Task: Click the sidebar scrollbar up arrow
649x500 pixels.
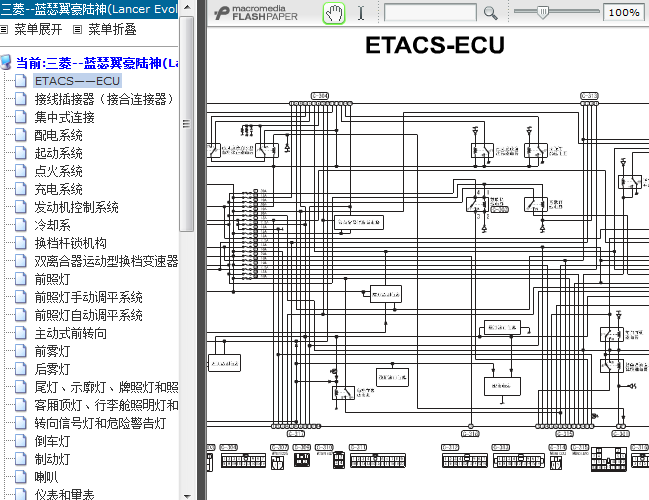Action: click(x=187, y=7)
